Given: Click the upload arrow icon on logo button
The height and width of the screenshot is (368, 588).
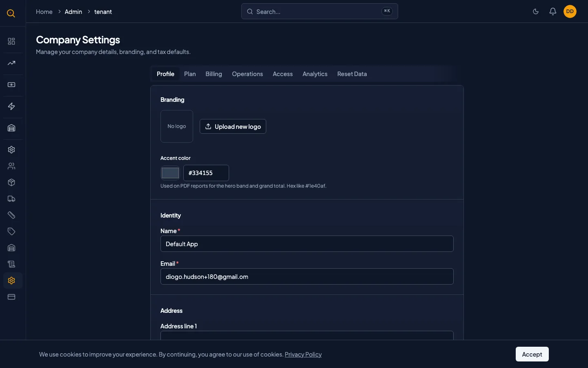Looking at the screenshot, I should click(208, 126).
